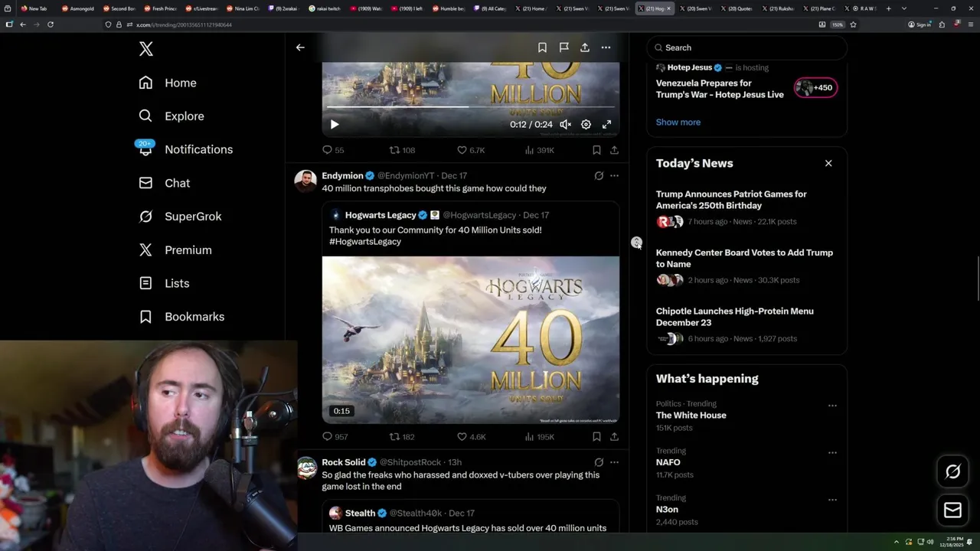Open Rock Solid's profile avatar
The image size is (980, 551).
307,468
